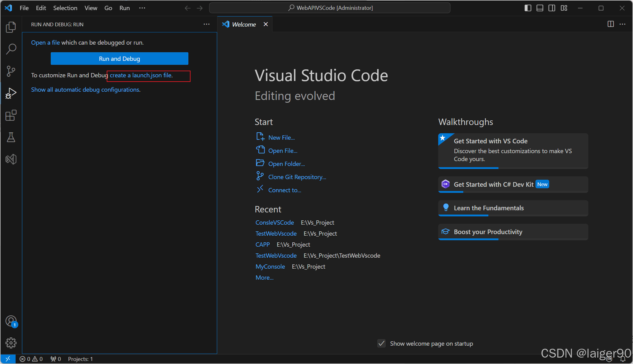Toggle Primary Side Bar layout button

coord(528,8)
